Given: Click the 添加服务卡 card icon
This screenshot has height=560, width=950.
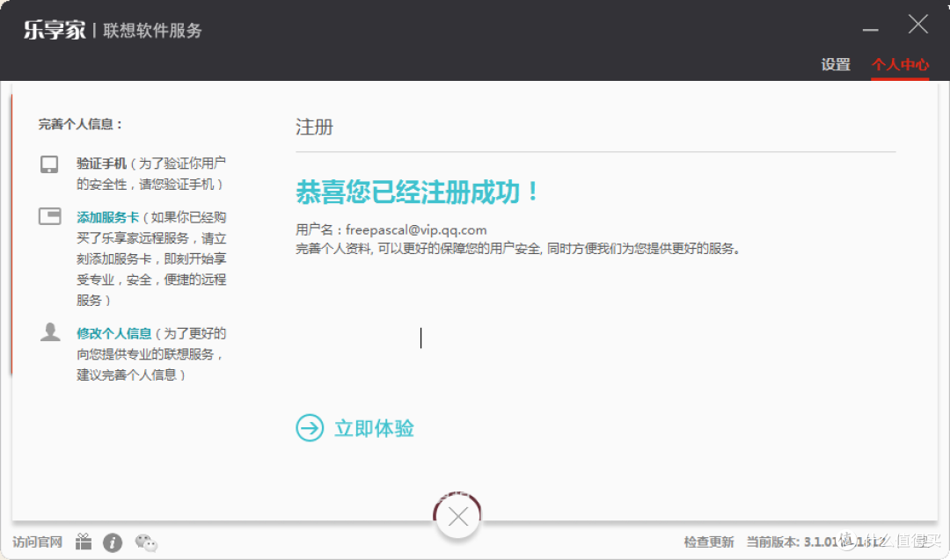Looking at the screenshot, I should tap(49, 216).
